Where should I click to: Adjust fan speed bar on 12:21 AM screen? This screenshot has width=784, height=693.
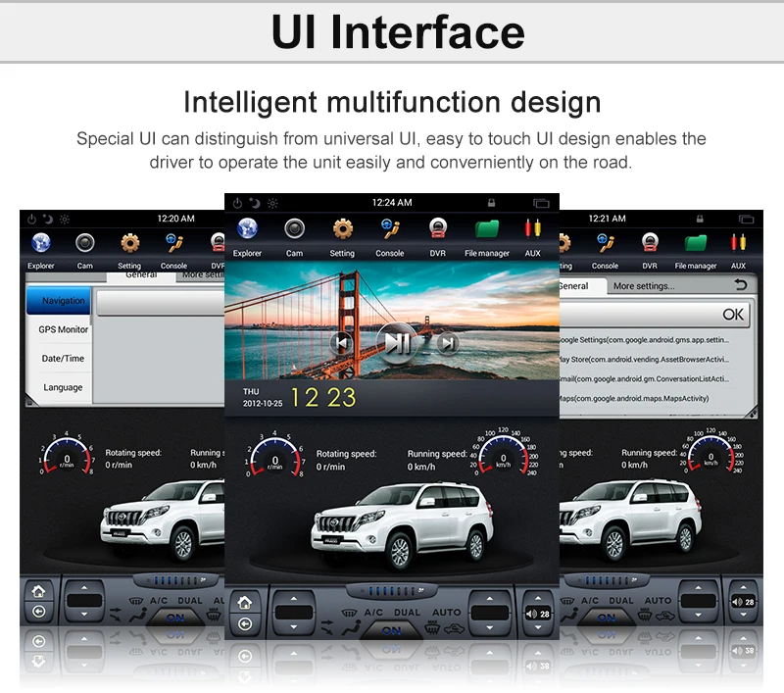[607, 580]
